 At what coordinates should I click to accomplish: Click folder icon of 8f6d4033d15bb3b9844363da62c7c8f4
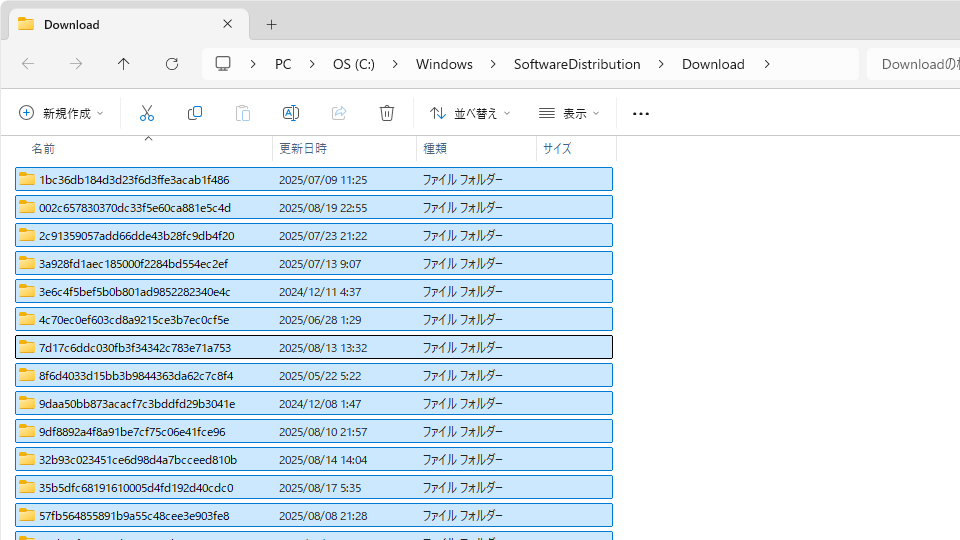point(26,375)
